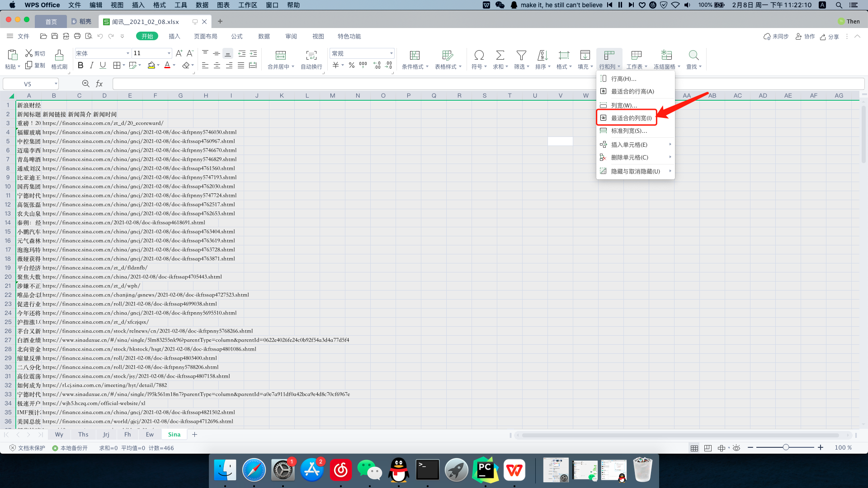Toggle bold formatting
Image resolution: width=868 pixels, height=488 pixels.
click(x=80, y=65)
